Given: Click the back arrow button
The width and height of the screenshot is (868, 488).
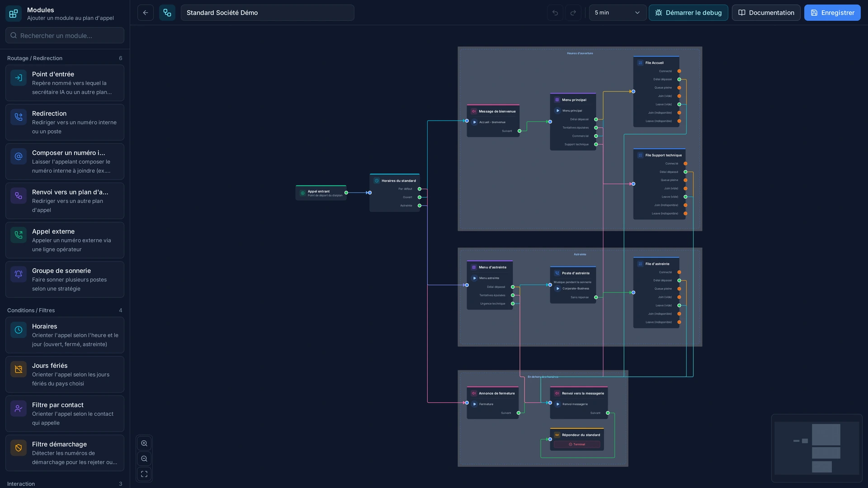Looking at the screenshot, I should point(145,13).
